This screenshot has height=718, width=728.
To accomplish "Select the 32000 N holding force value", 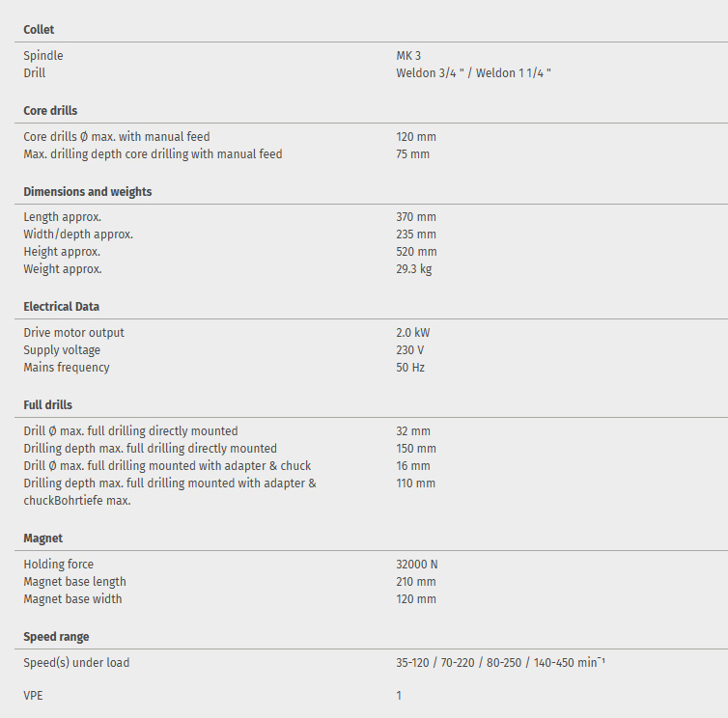I will (416, 565).
